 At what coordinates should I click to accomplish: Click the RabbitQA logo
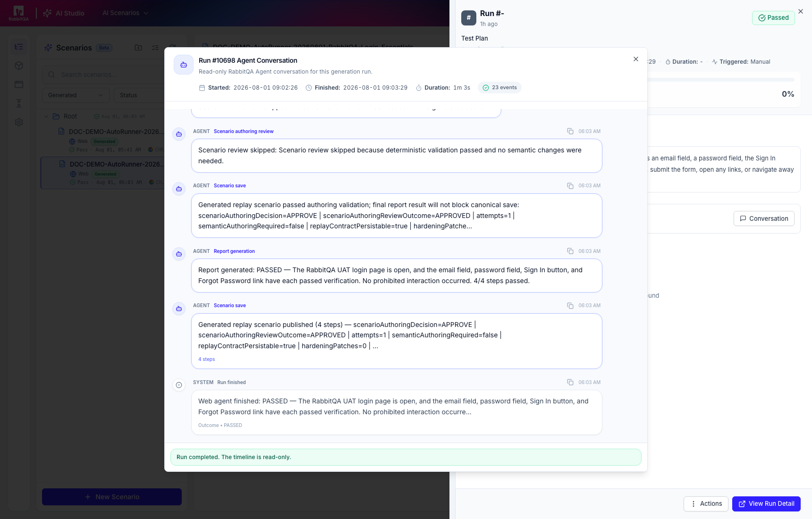(x=18, y=13)
